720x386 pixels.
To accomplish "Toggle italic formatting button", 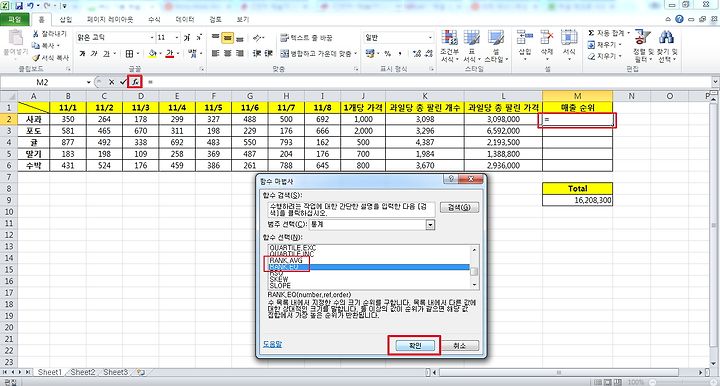I will (94, 54).
